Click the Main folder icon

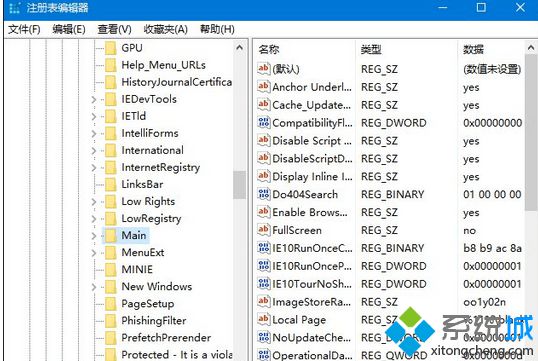click(110, 236)
